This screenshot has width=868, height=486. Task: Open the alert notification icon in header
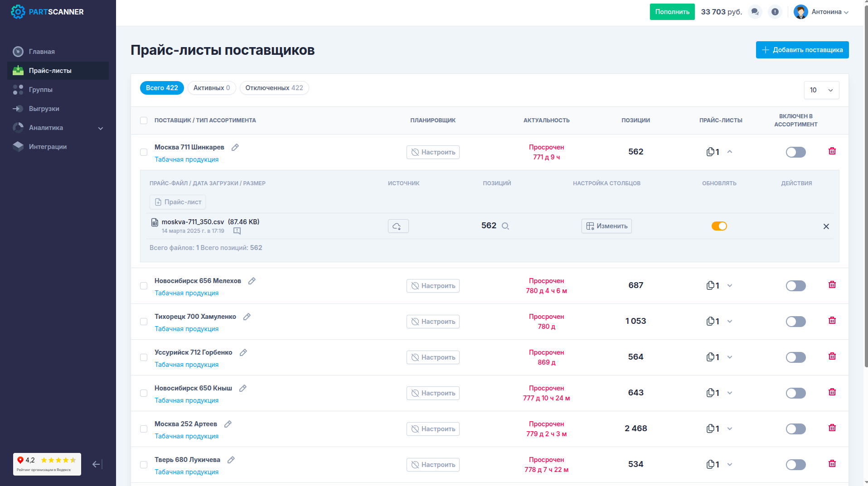coord(775,12)
